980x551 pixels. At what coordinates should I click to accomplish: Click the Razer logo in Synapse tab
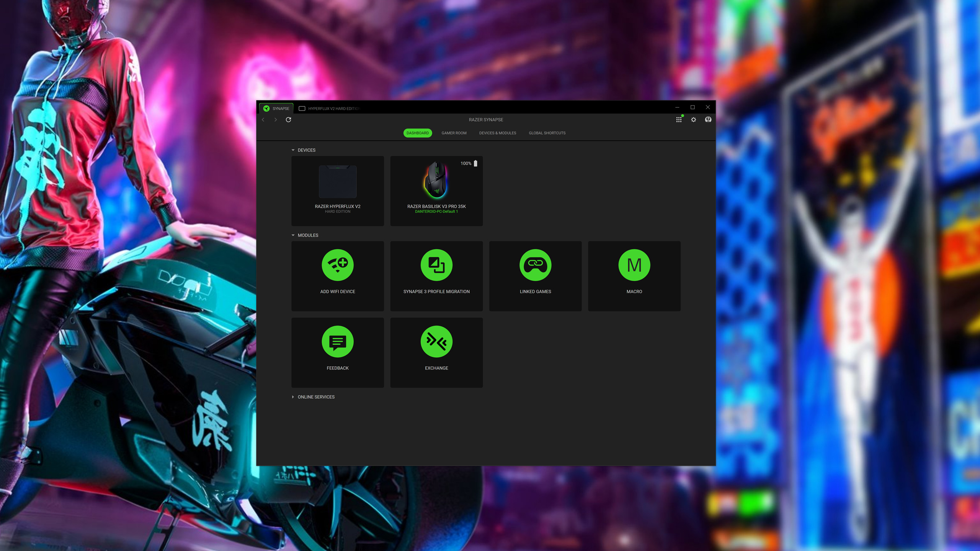[266, 108]
